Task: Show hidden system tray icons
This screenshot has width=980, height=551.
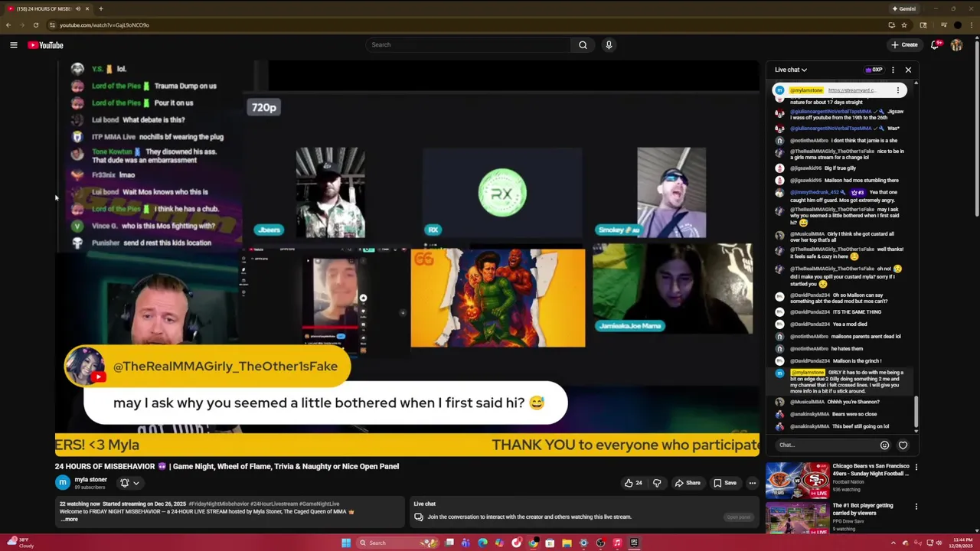Action: 893,543
